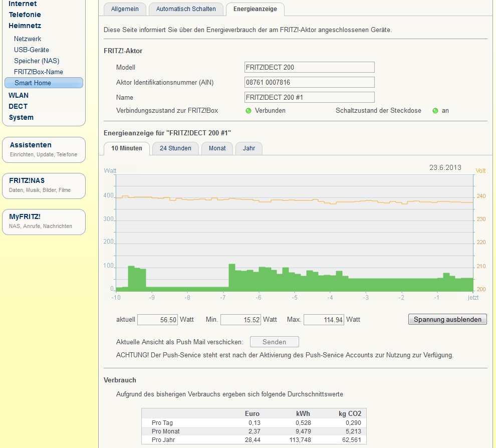Open Assistenten panel
Image resolution: width=496 pixels, height=448 pixels.
(44, 150)
